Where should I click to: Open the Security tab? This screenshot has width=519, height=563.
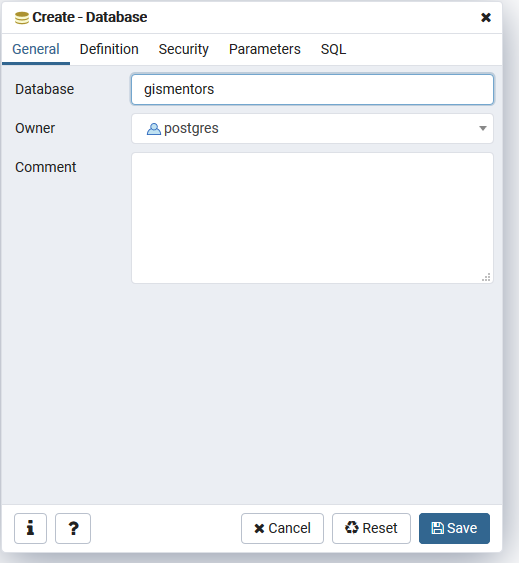coord(184,49)
